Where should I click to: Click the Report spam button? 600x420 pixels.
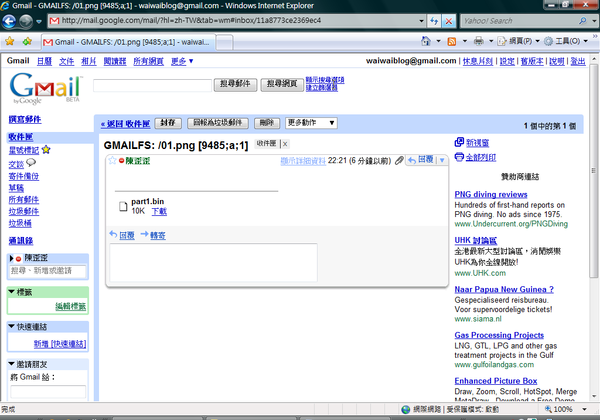point(218,123)
